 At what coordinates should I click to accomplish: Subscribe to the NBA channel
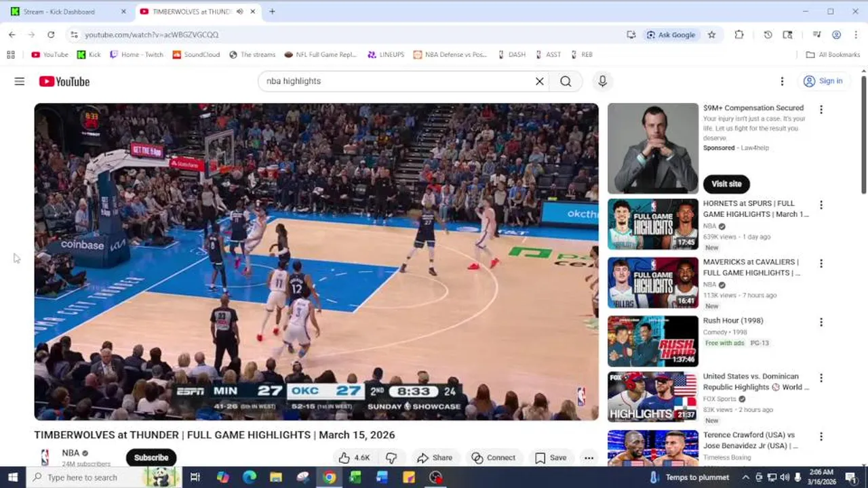pos(151,457)
